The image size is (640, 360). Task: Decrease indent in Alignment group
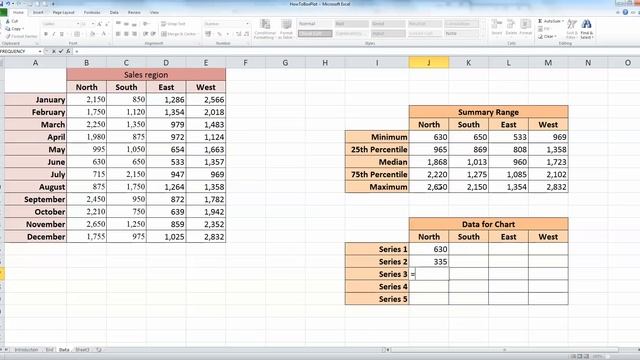click(x=146, y=34)
